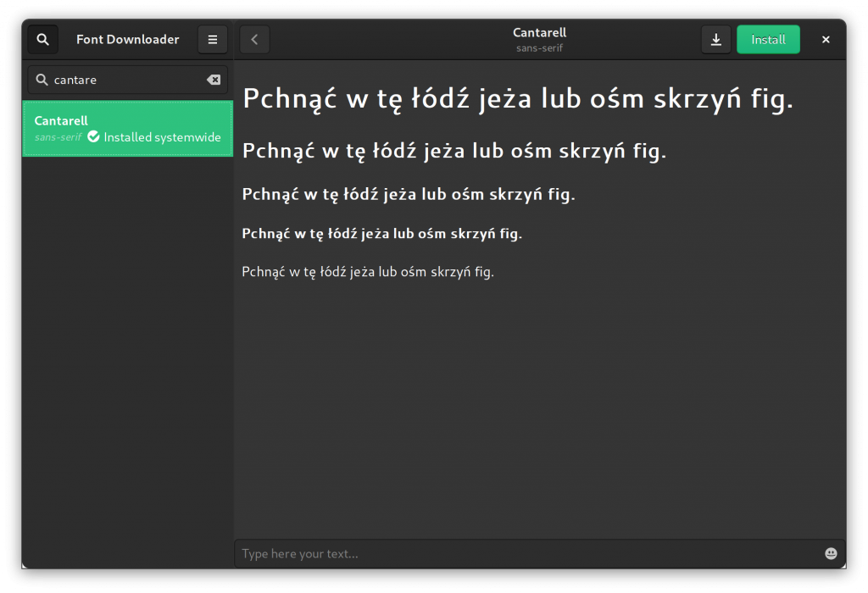Click the sans-serif subtitle under Cantarell

pos(539,48)
